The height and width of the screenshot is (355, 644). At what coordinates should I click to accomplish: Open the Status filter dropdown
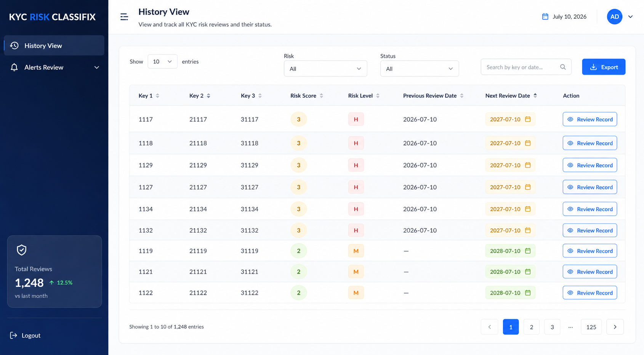click(420, 69)
